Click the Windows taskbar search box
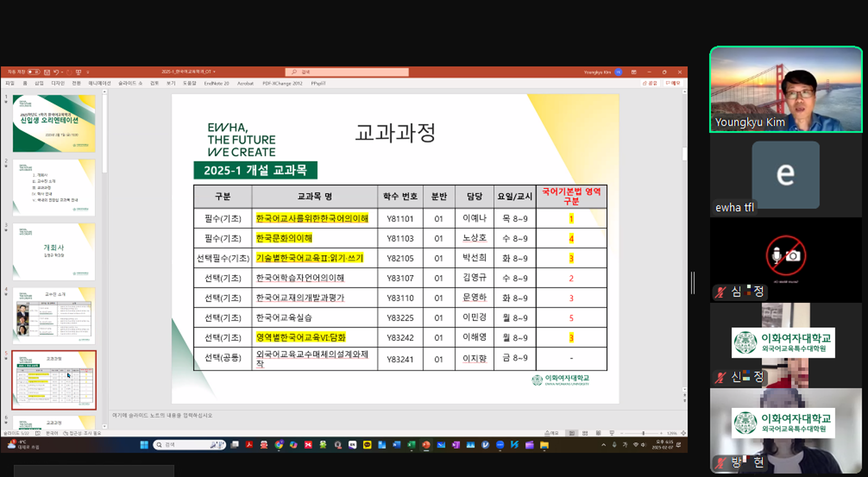 coord(189,445)
